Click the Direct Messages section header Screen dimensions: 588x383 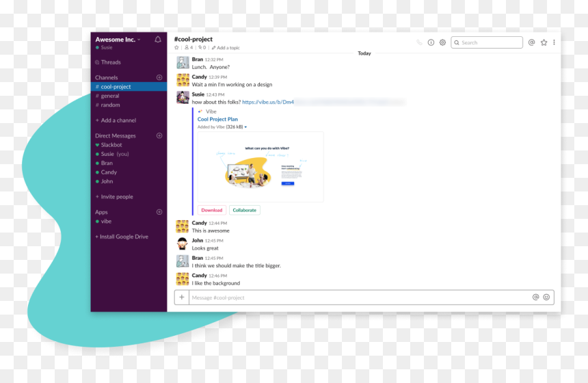pyautogui.click(x=116, y=136)
